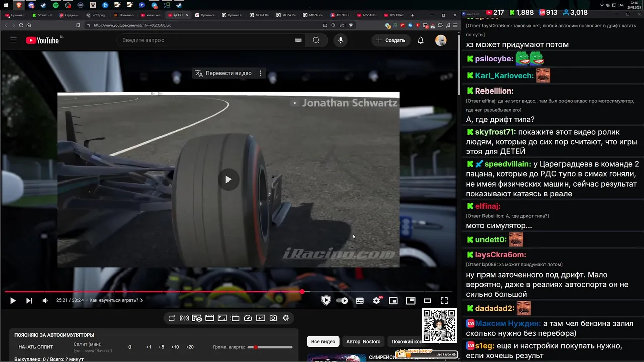
Task: Open a new browser tab with plus
Action: (x=412, y=15)
